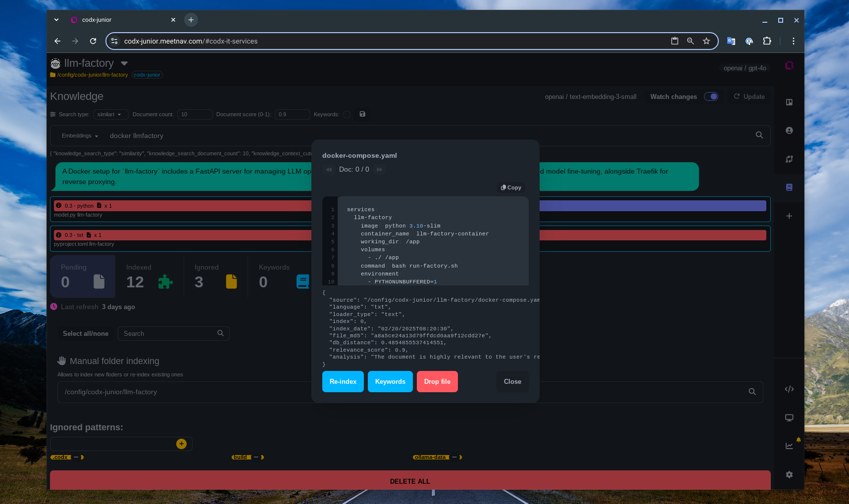Click the Chrome zoom magnifier icon

click(x=691, y=41)
